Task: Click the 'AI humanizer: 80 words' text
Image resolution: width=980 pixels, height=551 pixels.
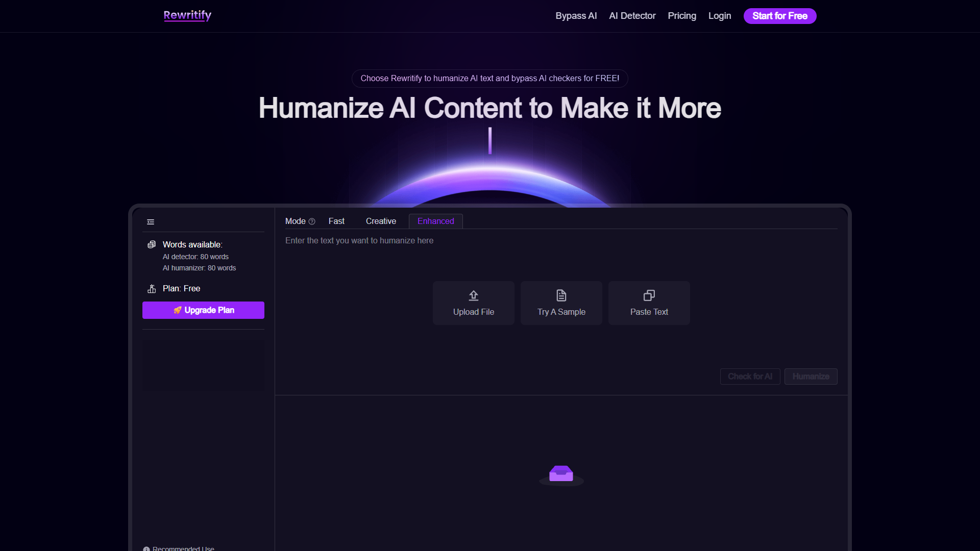Action: [x=200, y=268]
